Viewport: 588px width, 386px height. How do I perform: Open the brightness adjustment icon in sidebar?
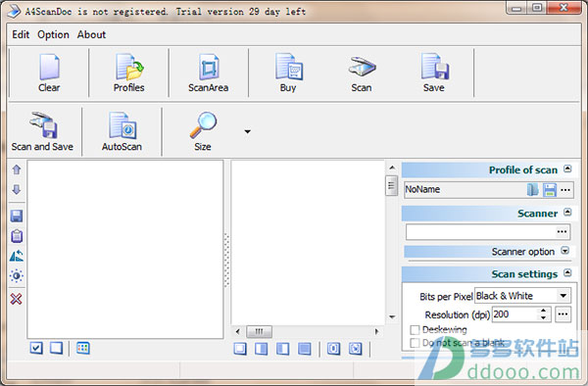tap(17, 276)
